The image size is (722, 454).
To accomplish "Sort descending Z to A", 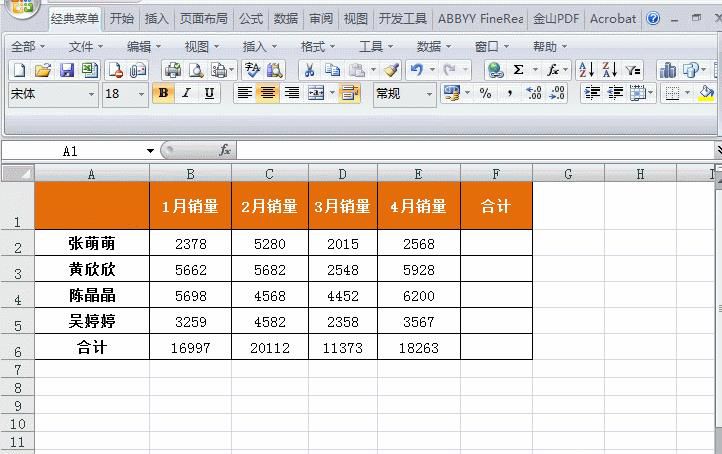I will coord(609,70).
